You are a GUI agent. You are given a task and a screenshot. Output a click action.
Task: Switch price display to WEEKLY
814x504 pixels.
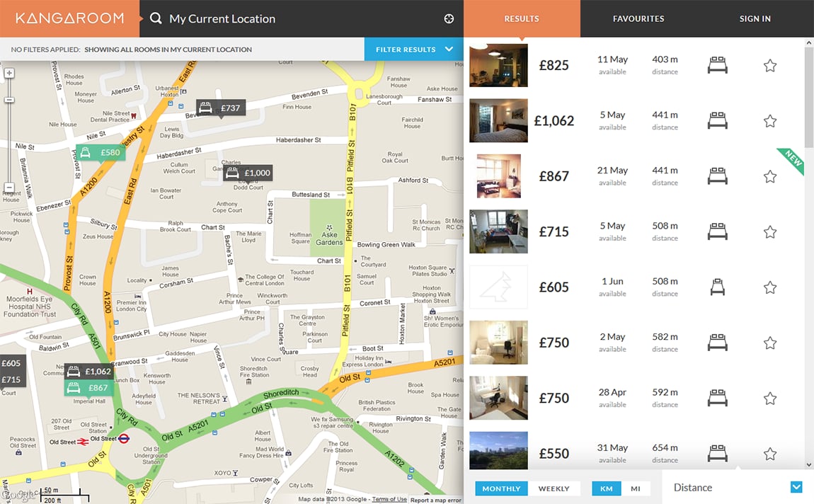click(555, 488)
